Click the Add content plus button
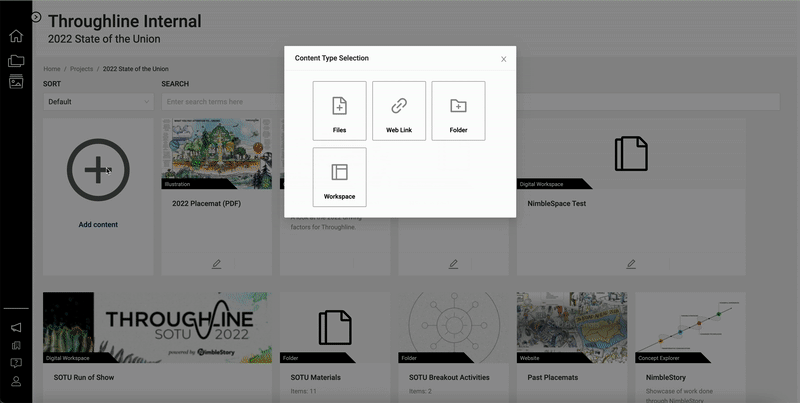Image resolution: width=800 pixels, height=403 pixels. click(x=98, y=171)
